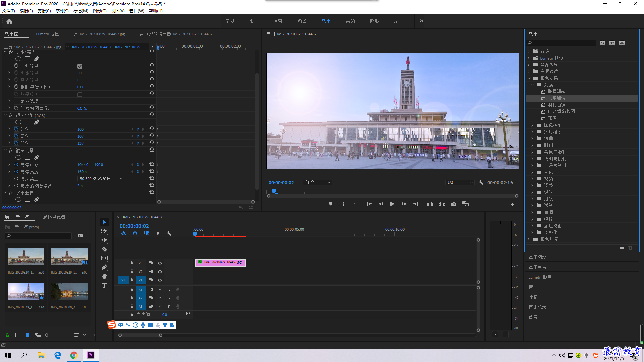
Task: Select the Selection arrow tool
Action: point(104,222)
